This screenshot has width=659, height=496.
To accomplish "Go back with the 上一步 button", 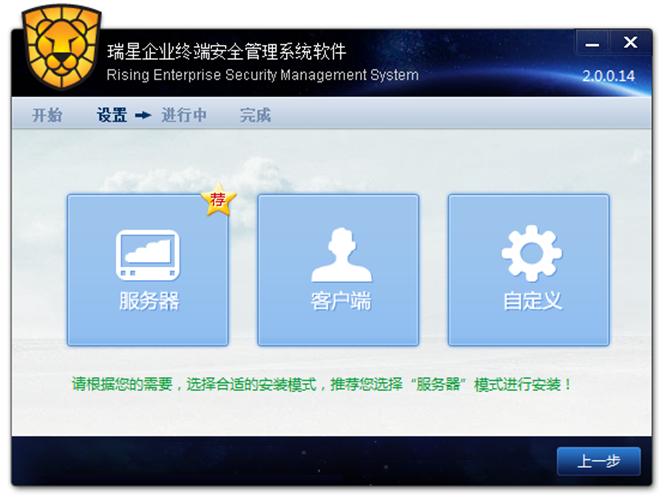I will [x=599, y=461].
